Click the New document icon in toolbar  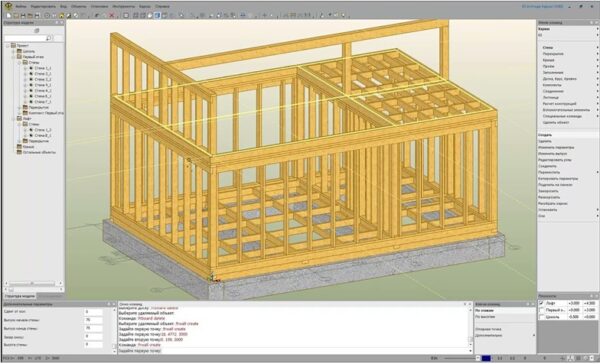click(x=8, y=15)
